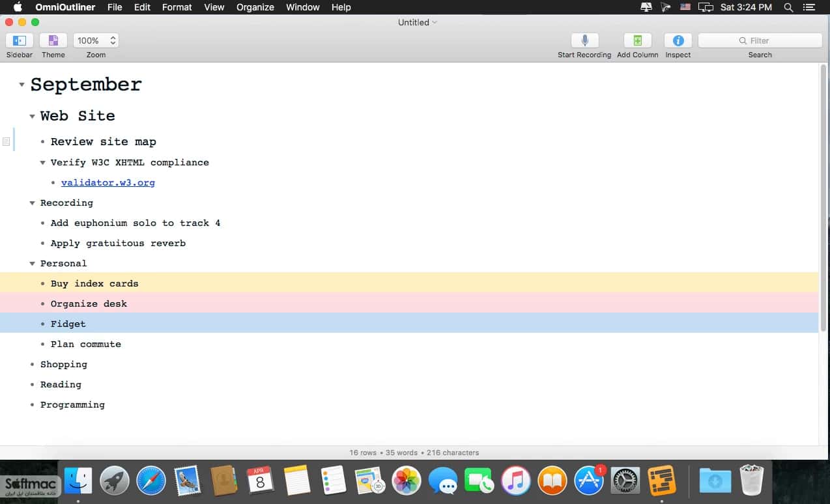Open iBooks from the Dock
Screen dimensions: 830x504
click(552, 481)
